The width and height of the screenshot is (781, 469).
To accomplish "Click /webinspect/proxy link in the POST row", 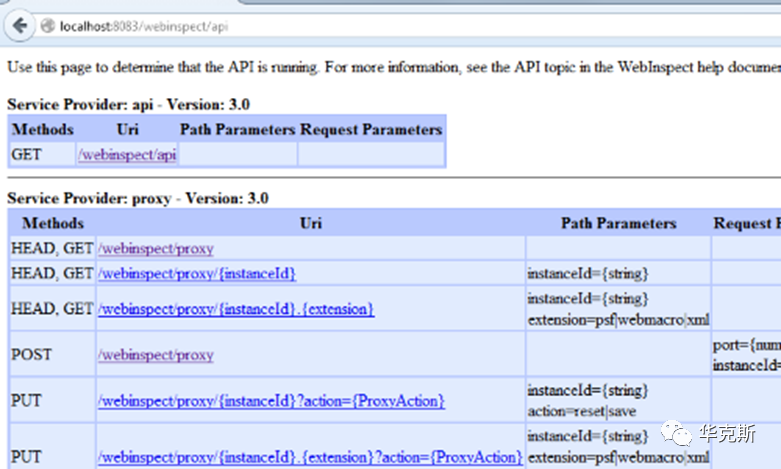I will [x=155, y=355].
